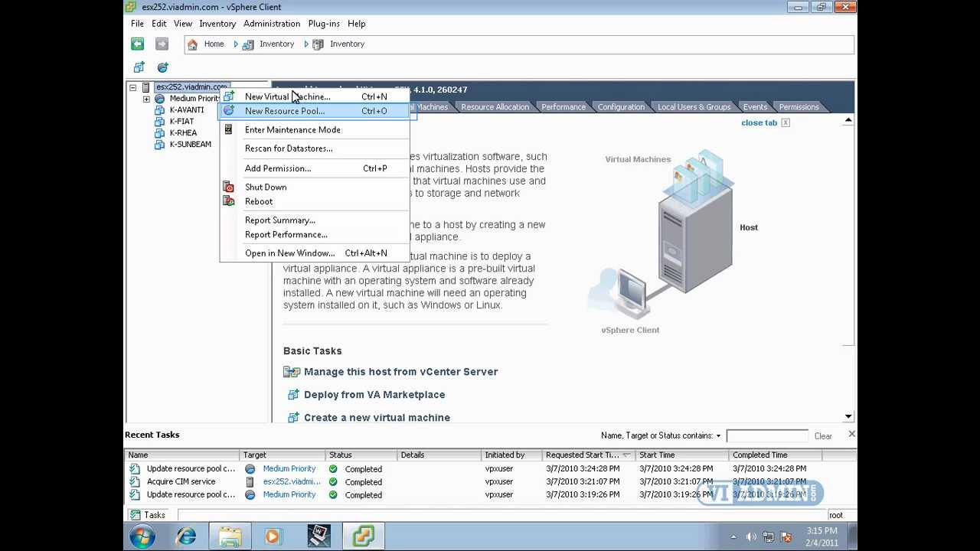Viewport: 980px width, 551px height.
Task: Click the volume icon in system tray
Action: [751, 537]
